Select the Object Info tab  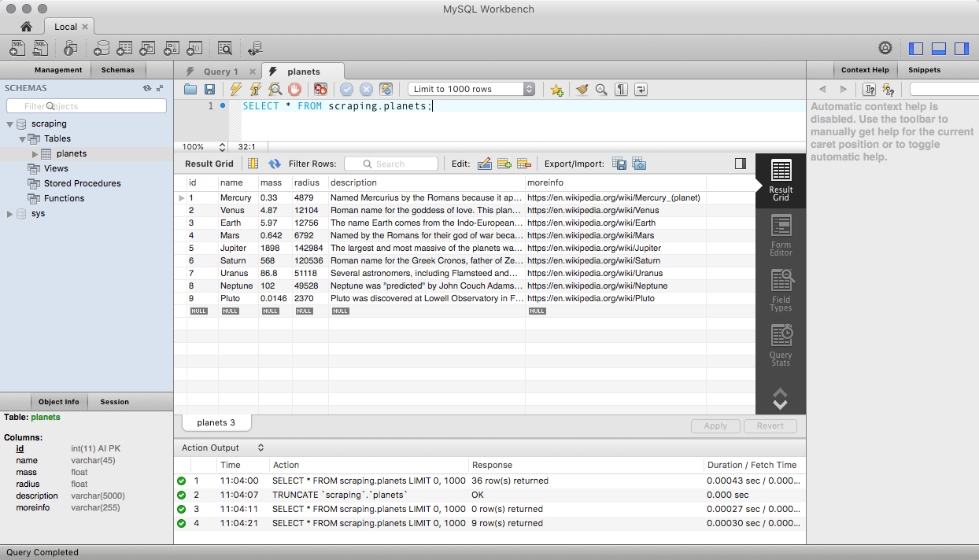click(59, 402)
